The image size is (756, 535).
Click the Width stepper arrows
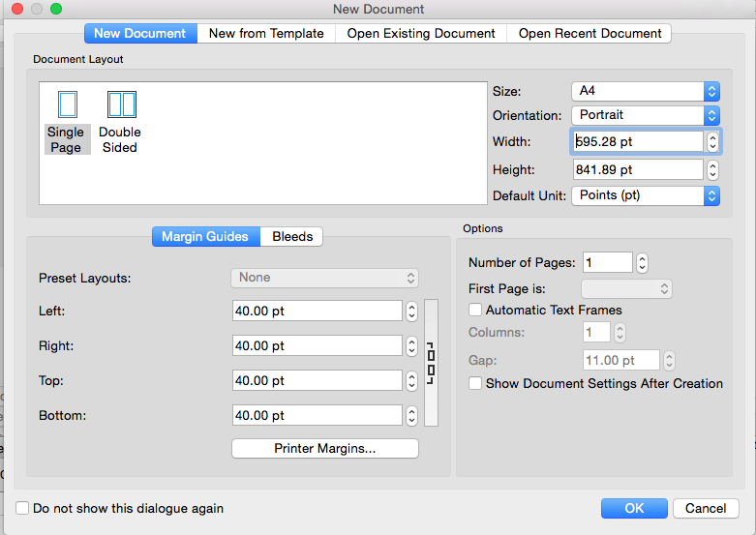712,142
